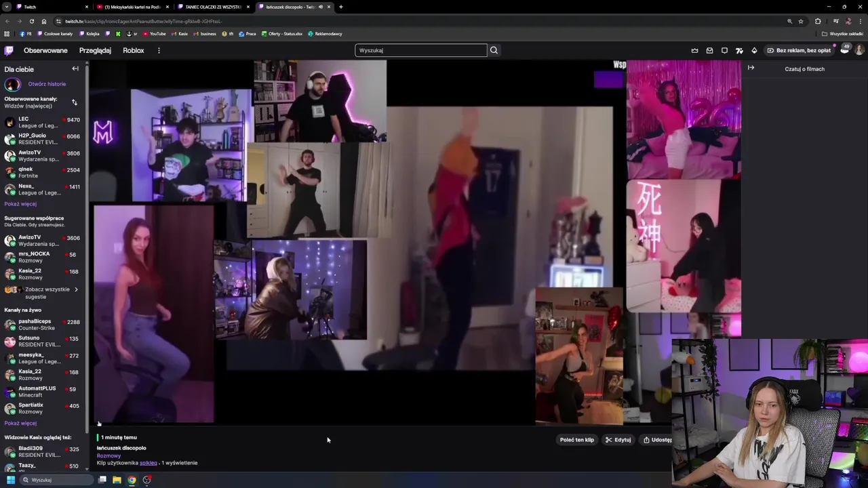Open the Twitch navigation more-options dots
The image size is (868, 488).
click(159, 50)
